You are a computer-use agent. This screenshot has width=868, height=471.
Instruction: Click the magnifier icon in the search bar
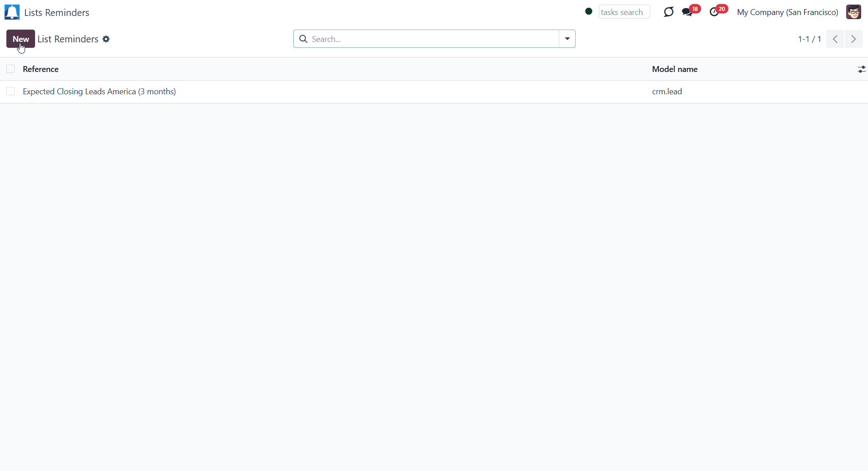[x=303, y=39]
